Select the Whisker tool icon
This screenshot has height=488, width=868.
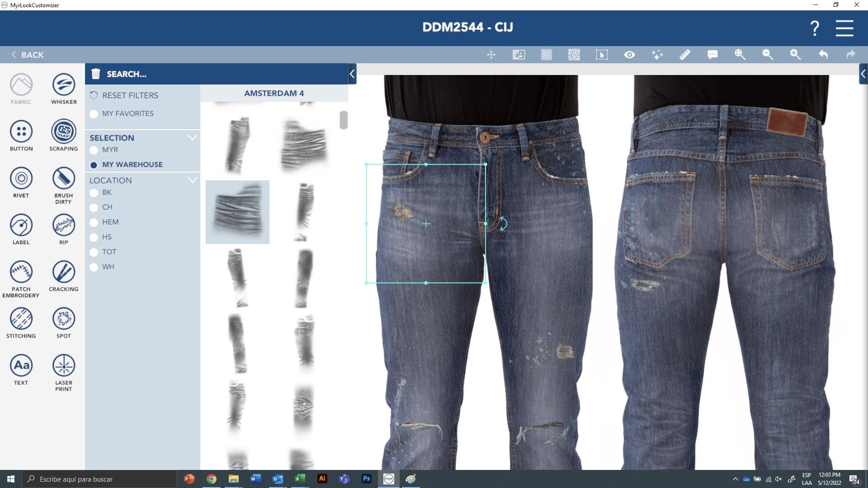pyautogui.click(x=63, y=85)
